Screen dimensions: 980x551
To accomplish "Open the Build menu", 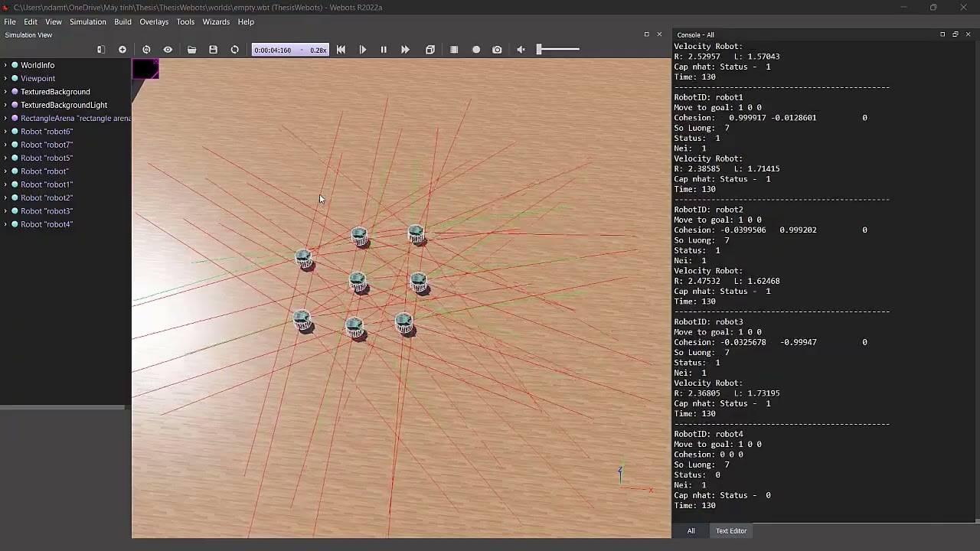I will (122, 21).
